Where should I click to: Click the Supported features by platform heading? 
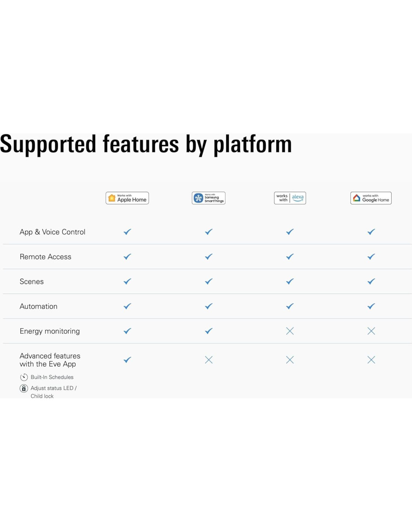146,144
